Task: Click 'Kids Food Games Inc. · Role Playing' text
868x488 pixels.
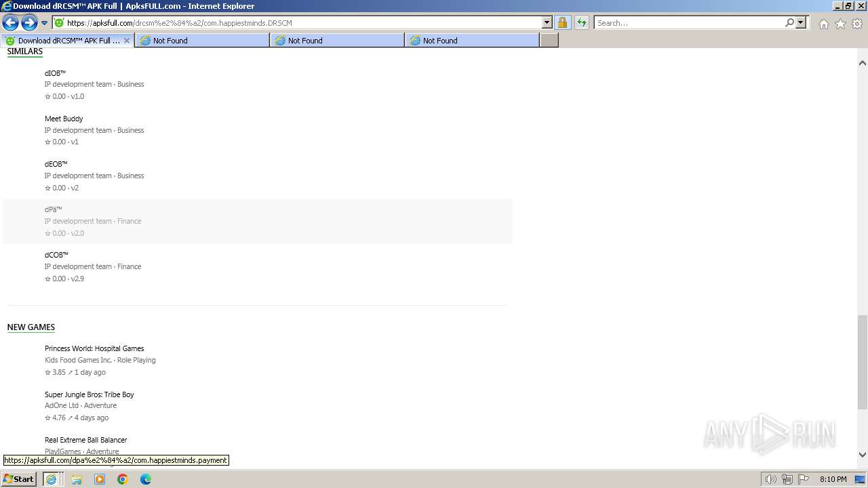Action: coord(100,361)
